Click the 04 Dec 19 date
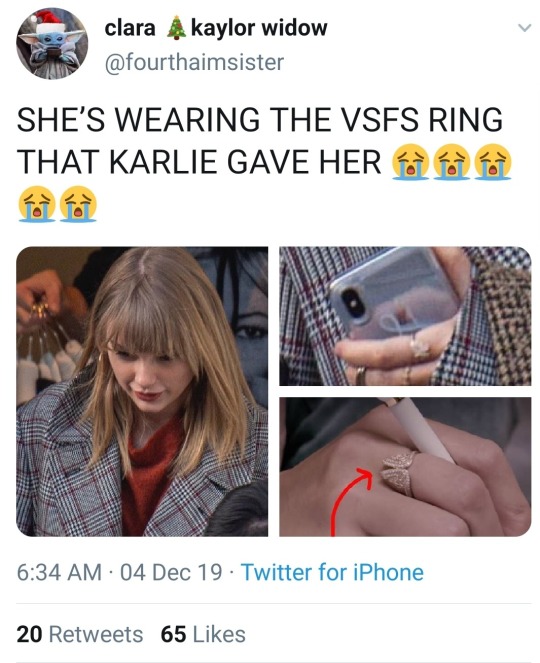 coord(171,572)
